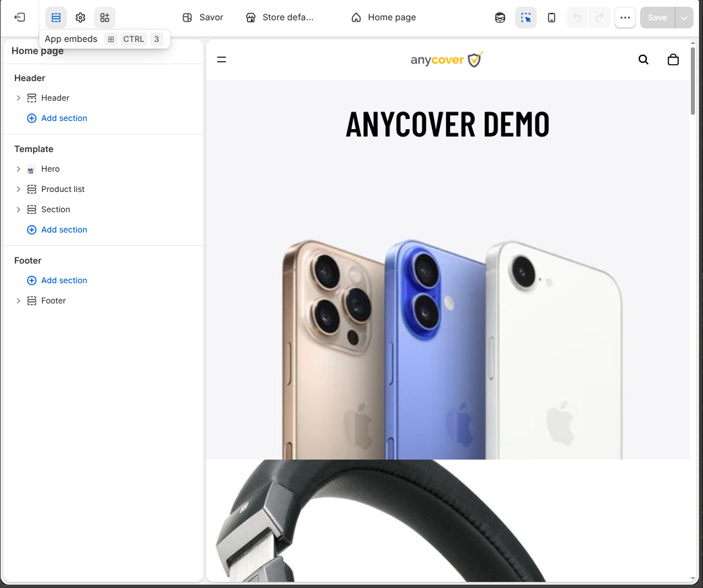Click the Save button
Screen dimensions: 703x588
[x=657, y=18]
